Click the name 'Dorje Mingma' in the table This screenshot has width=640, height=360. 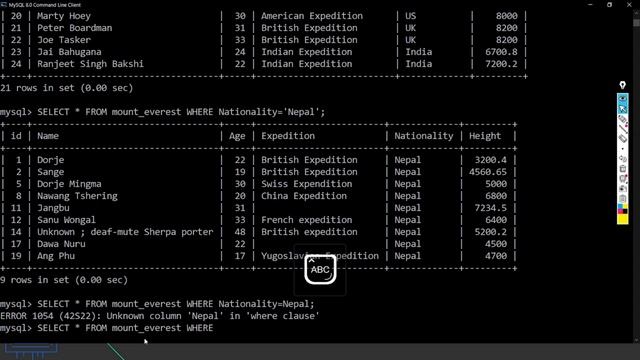(69, 184)
